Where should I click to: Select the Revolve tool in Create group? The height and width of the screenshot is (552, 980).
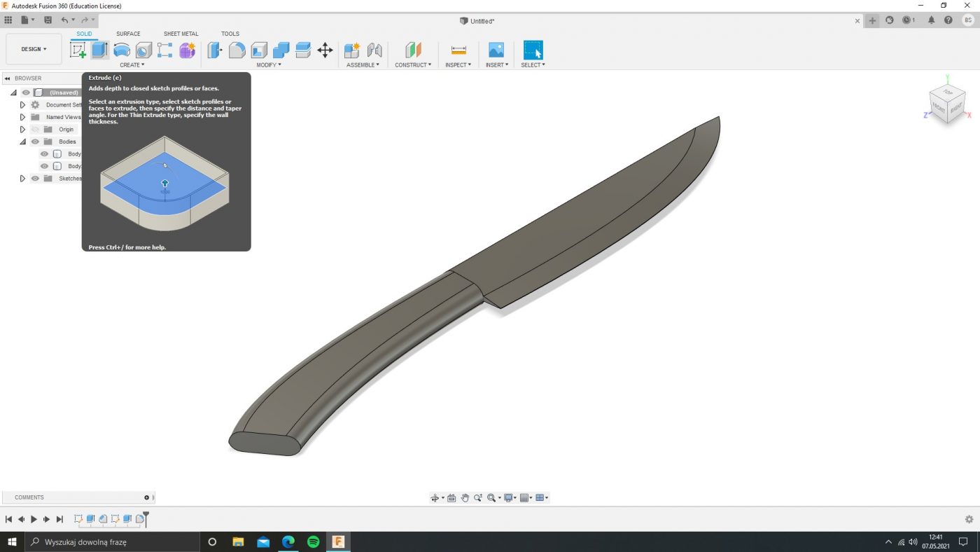click(122, 50)
